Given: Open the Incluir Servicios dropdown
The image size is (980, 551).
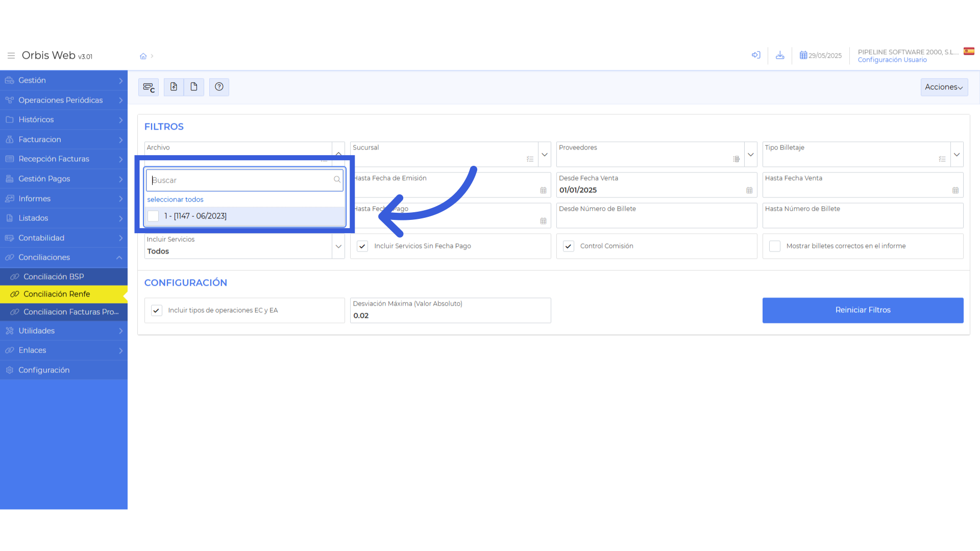Looking at the screenshot, I should 338,246.
